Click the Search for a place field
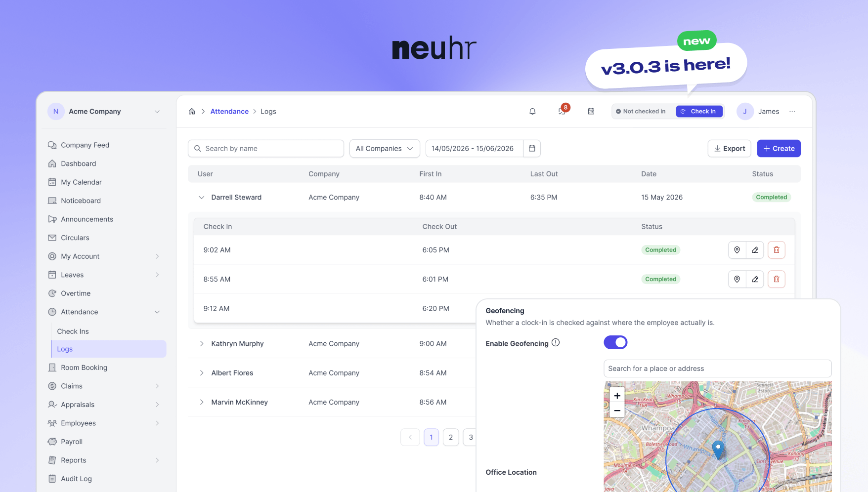 pos(717,369)
